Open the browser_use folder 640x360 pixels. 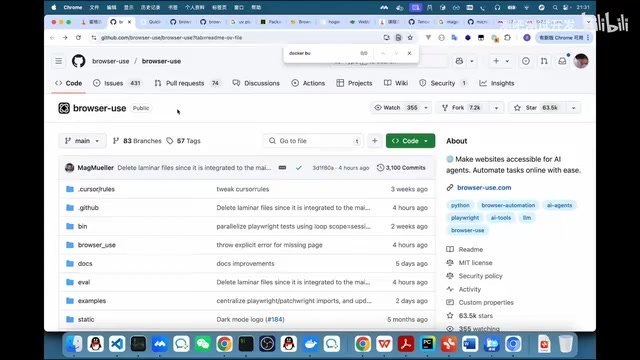[97, 245]
